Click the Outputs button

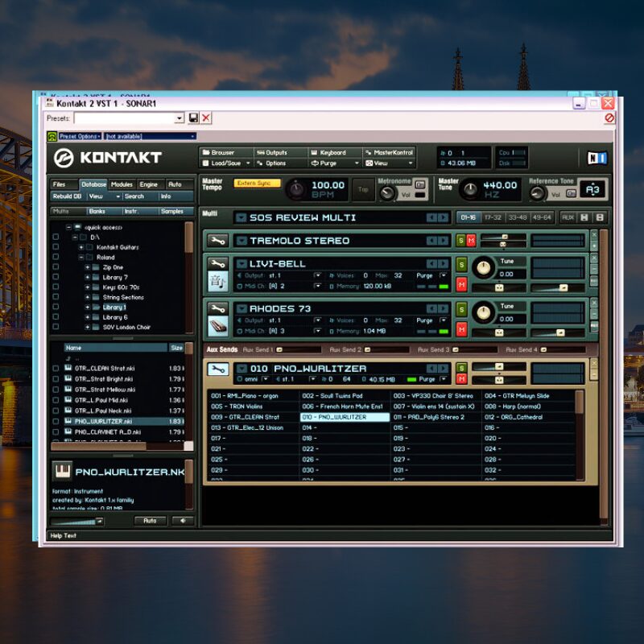click(280, 152)
